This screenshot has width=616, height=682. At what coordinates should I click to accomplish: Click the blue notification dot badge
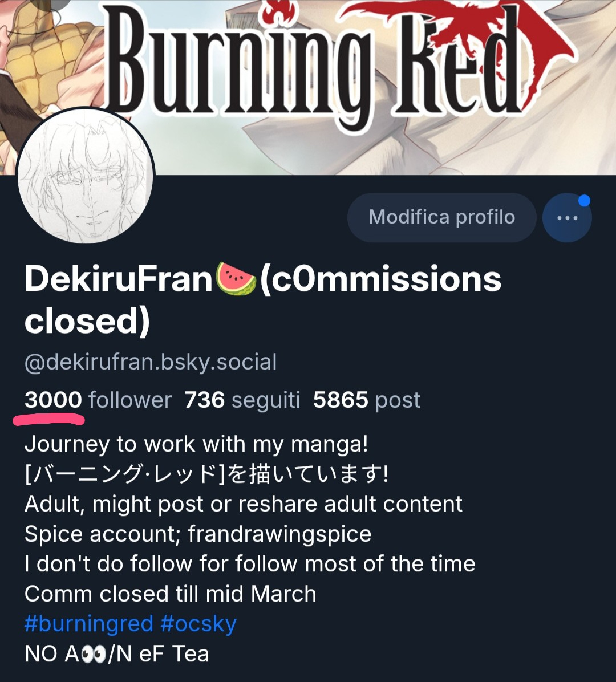pos(583,201)
